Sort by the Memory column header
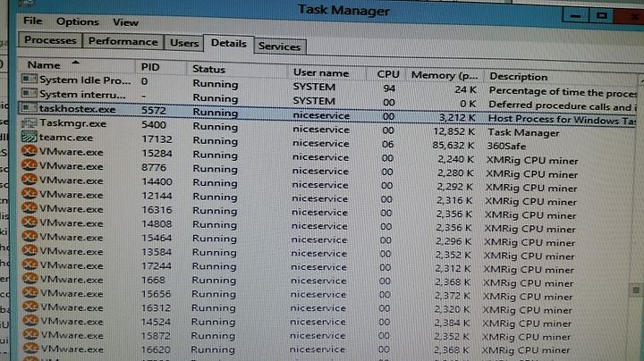Screen dimensions: 644x361 [x=445, y=75]
